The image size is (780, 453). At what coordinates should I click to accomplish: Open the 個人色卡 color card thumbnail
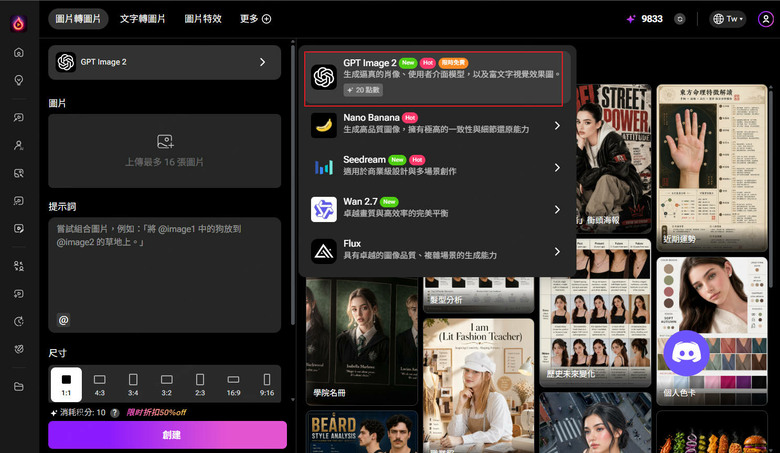point(712,331)
